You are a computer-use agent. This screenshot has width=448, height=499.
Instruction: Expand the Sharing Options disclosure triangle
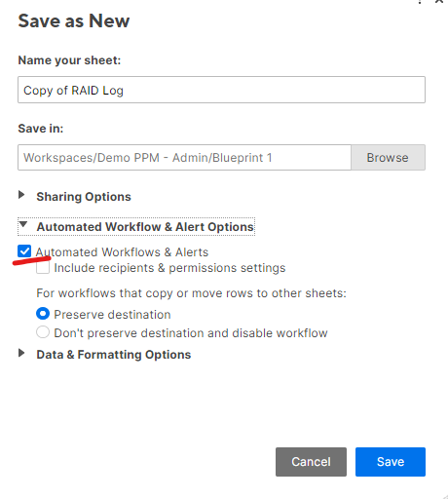(21, 195)
